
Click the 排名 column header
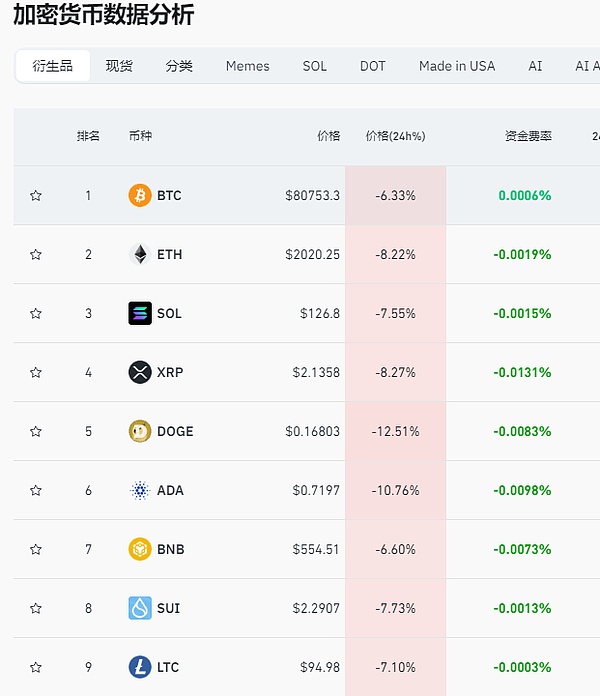88,136
